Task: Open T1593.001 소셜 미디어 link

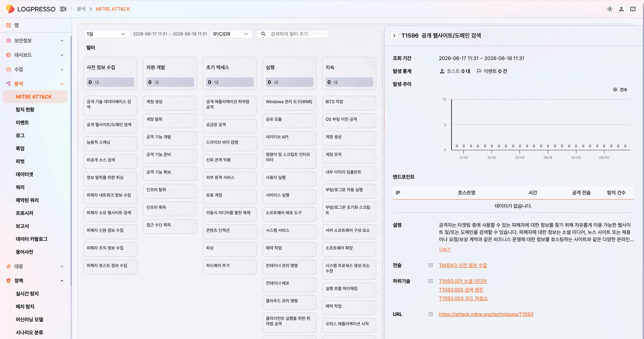Action: (x=463, y=281)
